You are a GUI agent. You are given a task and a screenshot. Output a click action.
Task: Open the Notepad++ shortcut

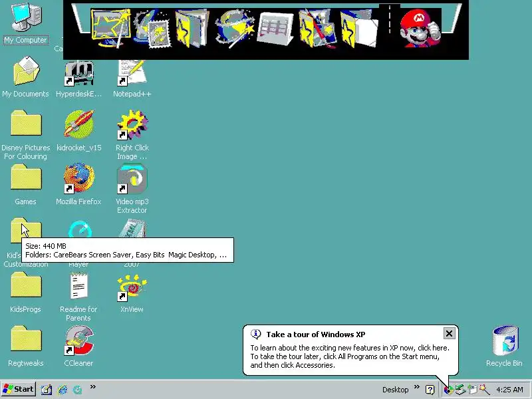[132, 78]
